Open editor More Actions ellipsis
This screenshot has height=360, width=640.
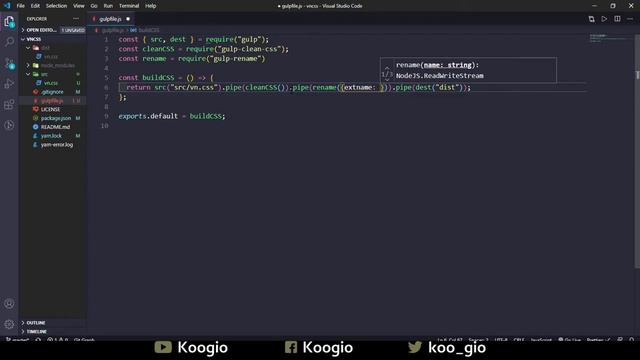[x=630, y=19]
